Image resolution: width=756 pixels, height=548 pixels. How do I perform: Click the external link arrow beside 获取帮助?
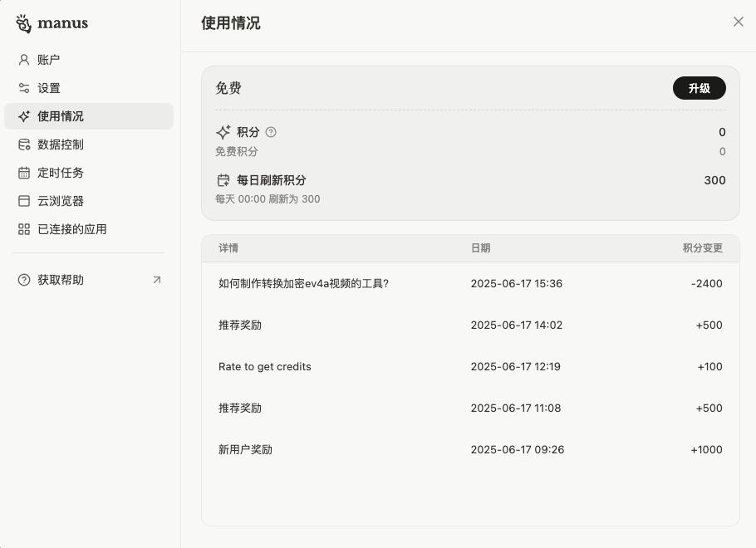click(157, 280)
